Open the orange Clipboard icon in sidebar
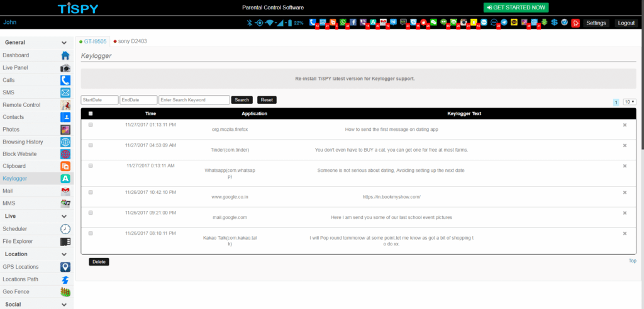 pos(65,166)
